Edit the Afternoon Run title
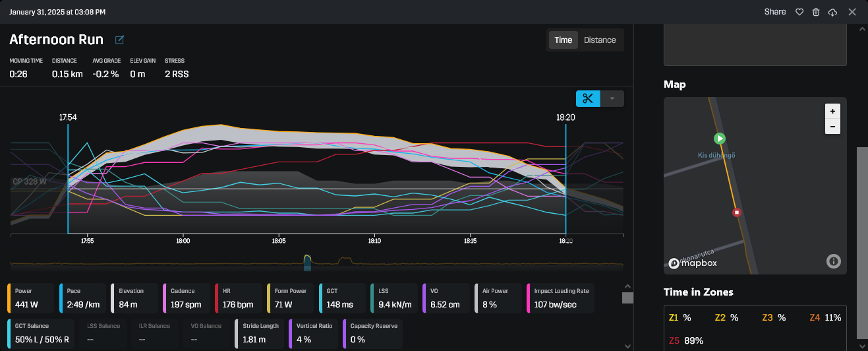Viewport: 868px width, 351px height. point(120,40)
